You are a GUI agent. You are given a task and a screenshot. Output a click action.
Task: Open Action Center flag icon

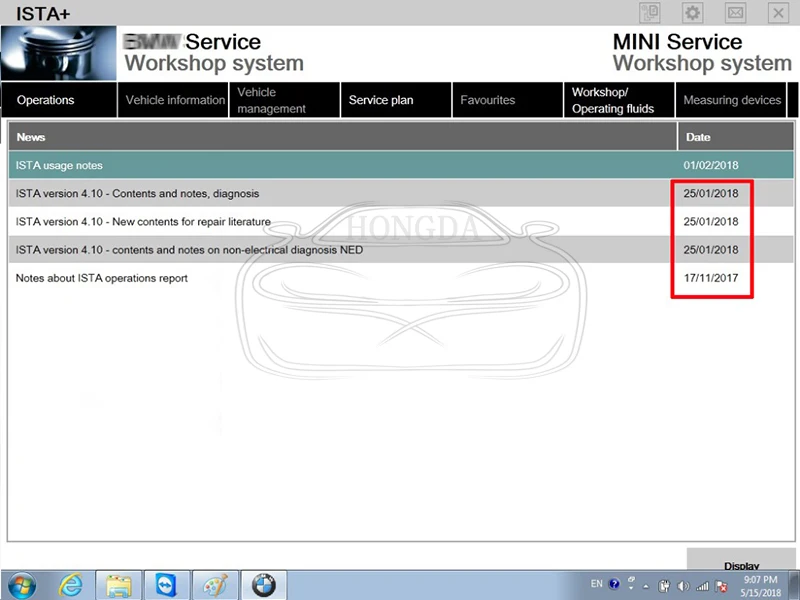pos(721,586)
